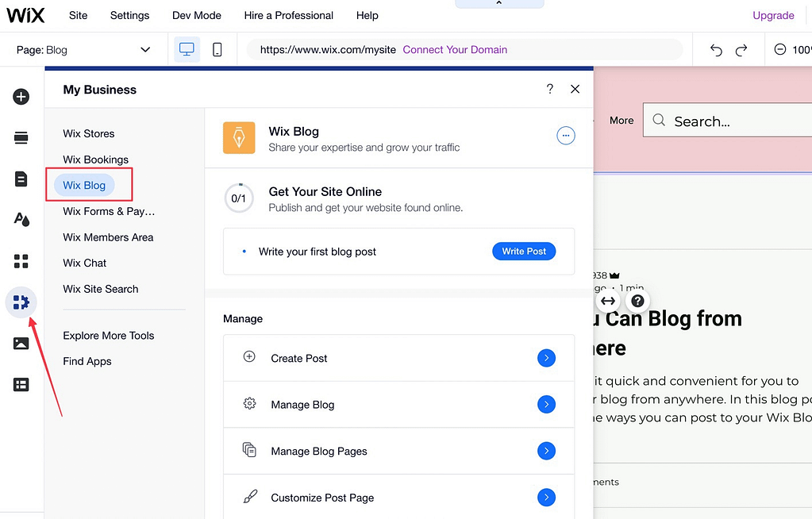Image resolution: width=812 pixels, height=519 pixels.
Task: Open Find Apps
Action: coord(87,362)
